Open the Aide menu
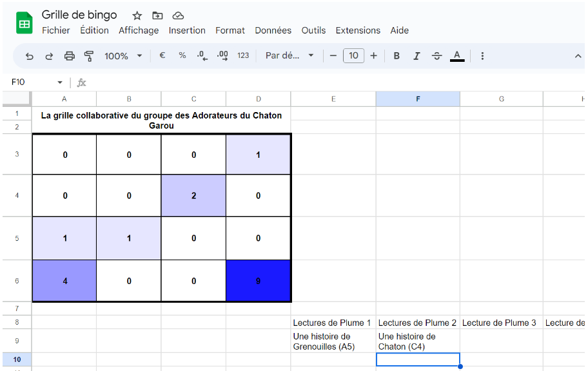The width and height of the screenshot is (588, 371). coord(399,30)
